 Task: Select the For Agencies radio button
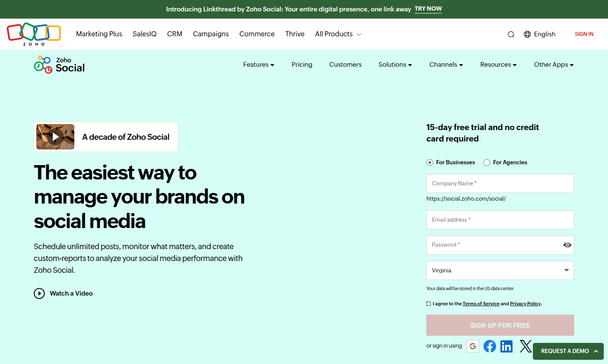tap(487, 162)
